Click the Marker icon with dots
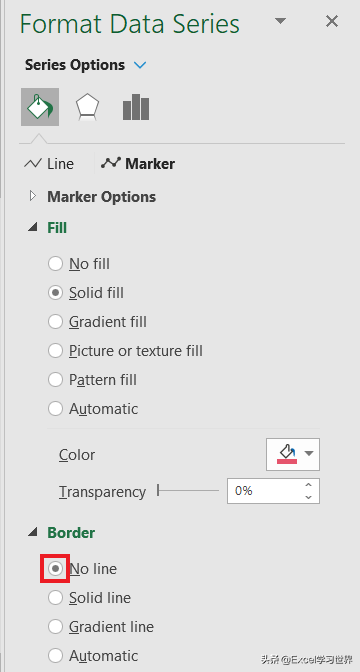 pyautogui.click(x=111, y=163)
